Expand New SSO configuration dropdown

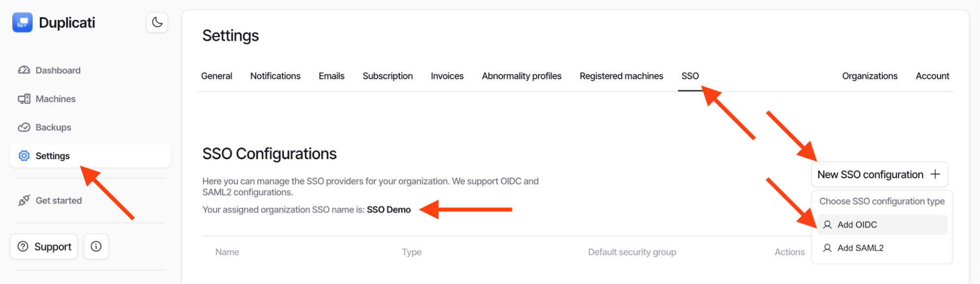pos(879,175)
